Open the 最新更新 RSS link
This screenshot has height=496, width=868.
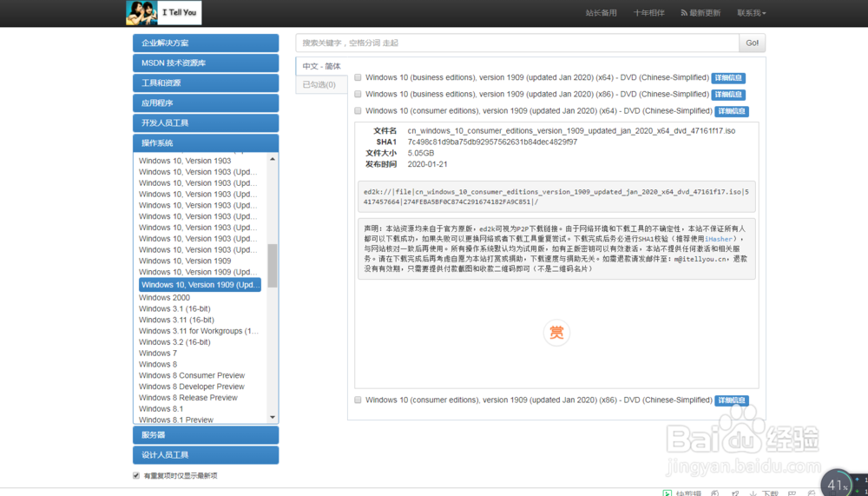pyautogui.click(x=700, y=13)
